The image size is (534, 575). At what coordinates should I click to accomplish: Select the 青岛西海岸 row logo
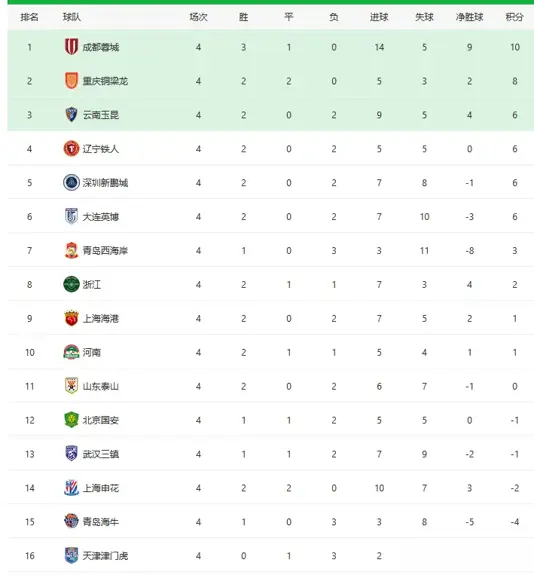(71, 250)
